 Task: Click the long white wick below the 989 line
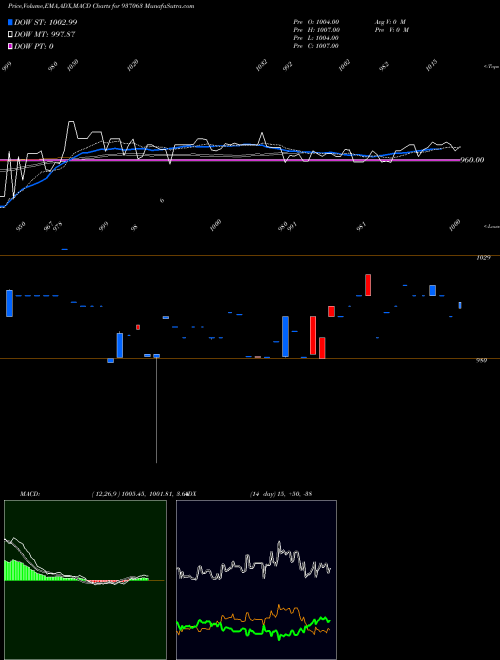click(157, 410)
